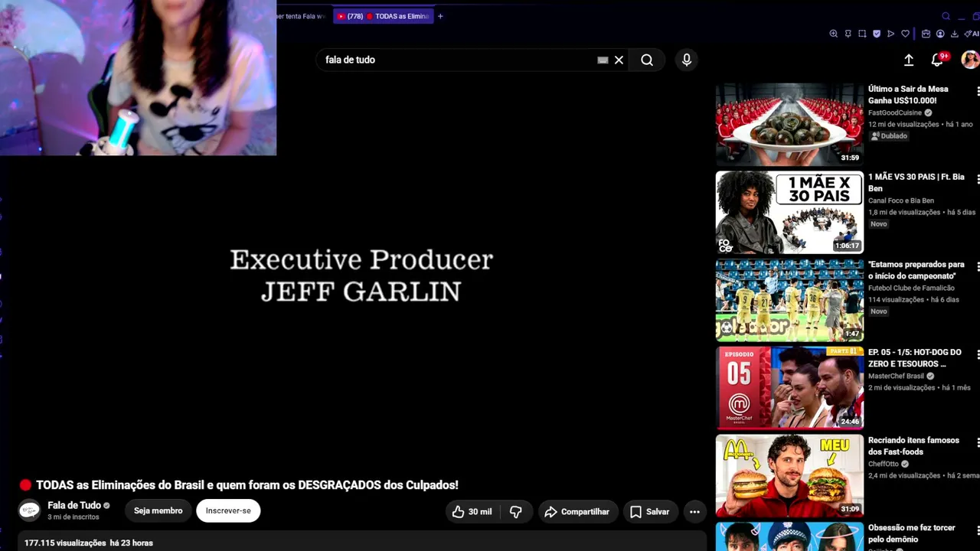Screen dimensions: 980x551
Task: Open video 'Recriando itens famosos dos Fast-foods'
Action: point(913,446)
